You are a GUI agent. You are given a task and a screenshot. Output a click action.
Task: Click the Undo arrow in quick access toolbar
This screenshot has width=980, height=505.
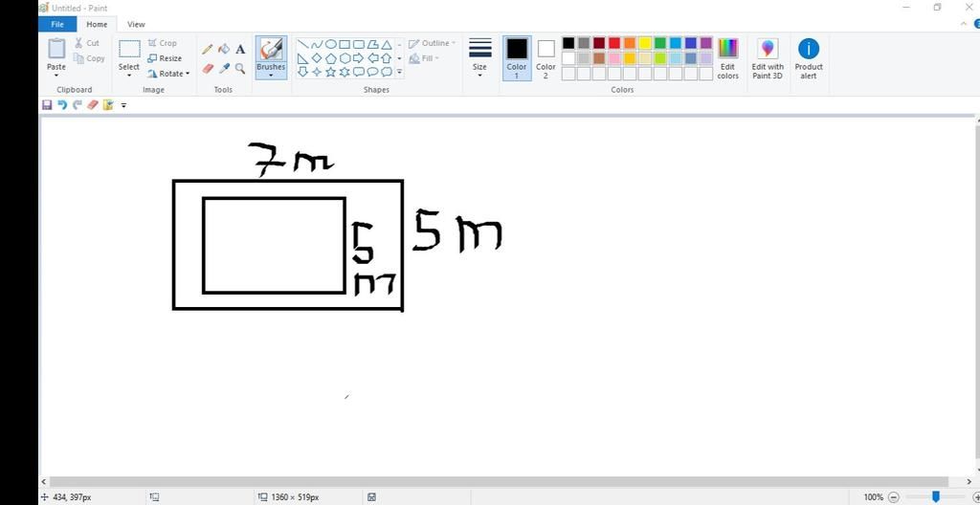62,105
